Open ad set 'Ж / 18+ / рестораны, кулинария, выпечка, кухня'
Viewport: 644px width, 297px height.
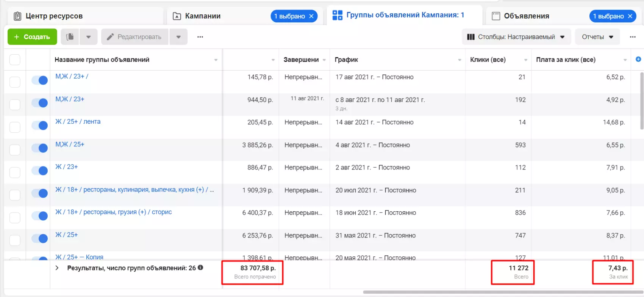pos(135,189)
